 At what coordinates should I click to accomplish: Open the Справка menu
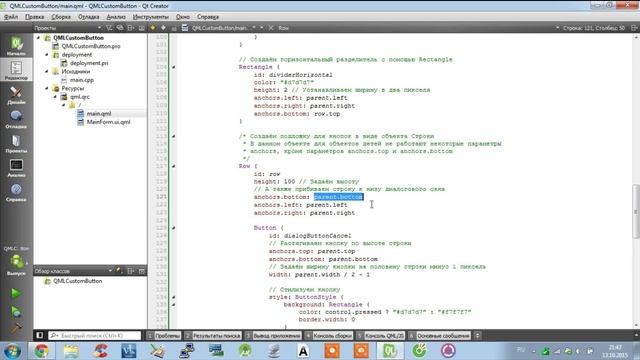(x=208, y=17)
